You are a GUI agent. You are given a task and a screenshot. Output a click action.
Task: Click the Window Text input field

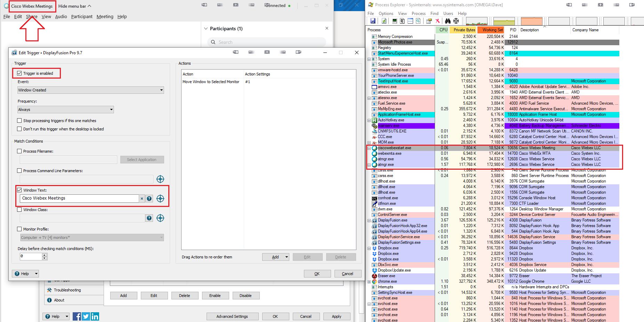[79, 198]
